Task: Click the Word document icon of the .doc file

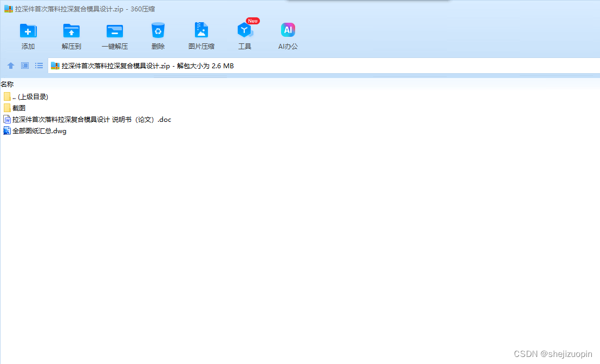Action: click(x=7, y=119)
